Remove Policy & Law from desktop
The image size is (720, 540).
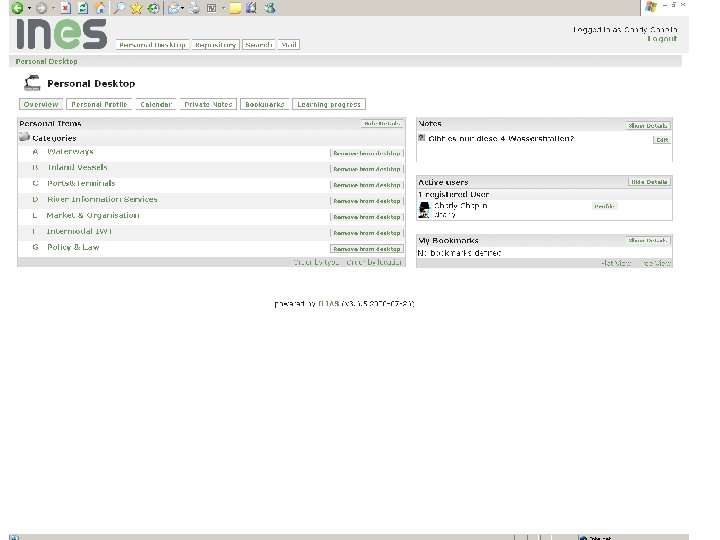pyautogui.click(x=366, y=249)
